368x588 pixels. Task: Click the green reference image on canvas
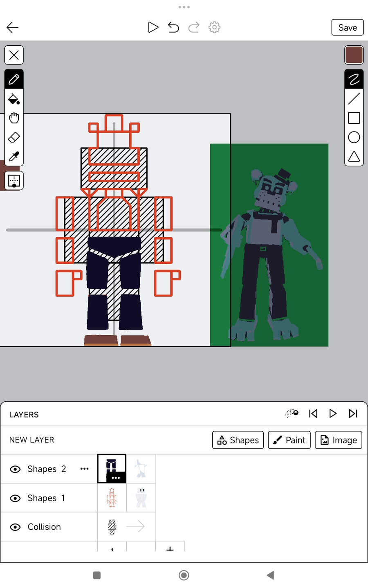click(269, 245)
